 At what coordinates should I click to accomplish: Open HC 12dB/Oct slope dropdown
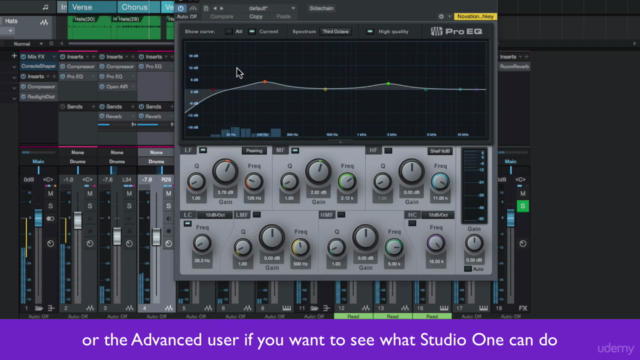(x=438, y=215)
